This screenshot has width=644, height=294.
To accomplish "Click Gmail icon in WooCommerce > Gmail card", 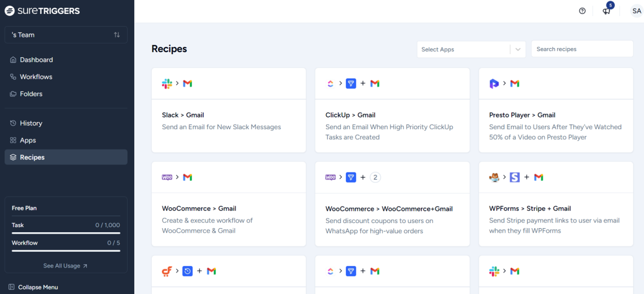I will point(187,177).
